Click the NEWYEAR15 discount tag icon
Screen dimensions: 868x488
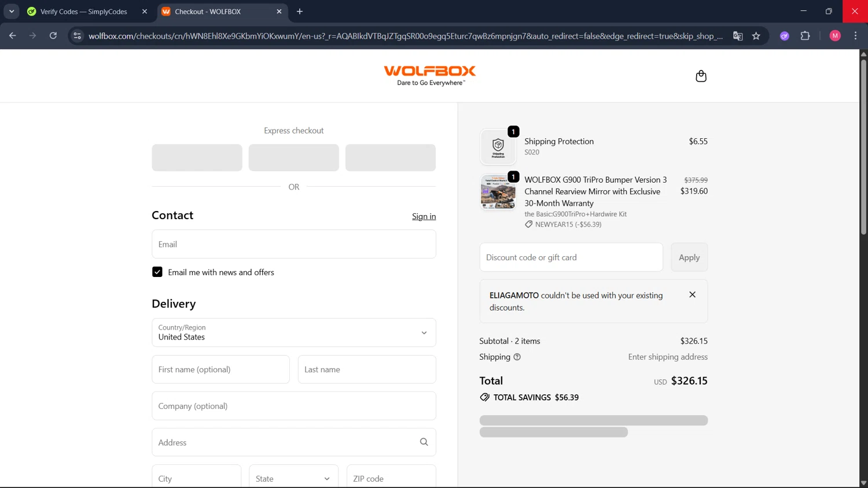(528, 224)
